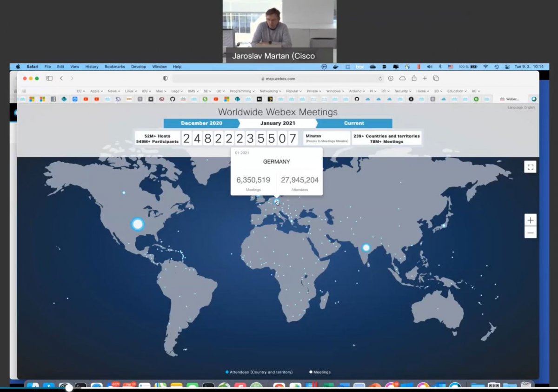Image resolution: width=558 pixels, height=392 pixels.
Task: Click the map.webex.com address bar
Action: point(279,79)
